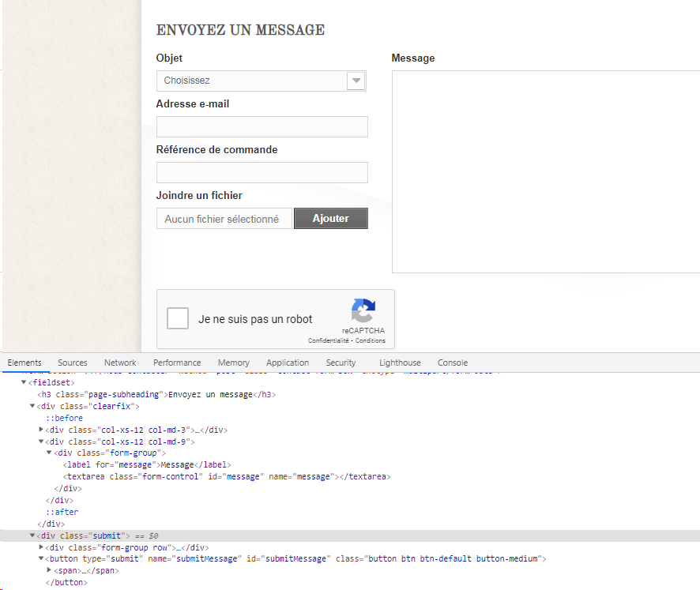Select the label for="message" line
This screenshot has width=700, height=590.
tap(147, 464)
